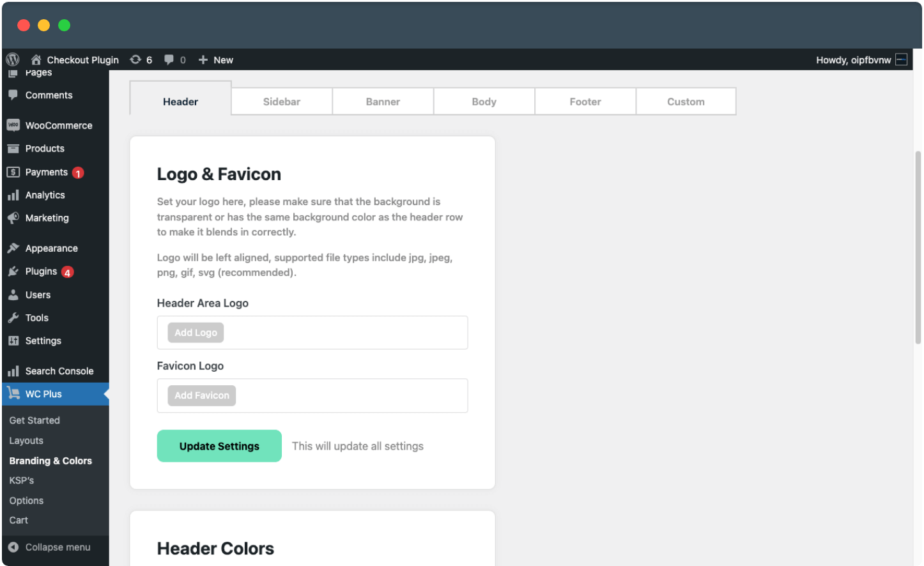Click the Analytics bar chart icon
Image resolution: width=924 pixels, height=566 pixels.
[13, 195]
